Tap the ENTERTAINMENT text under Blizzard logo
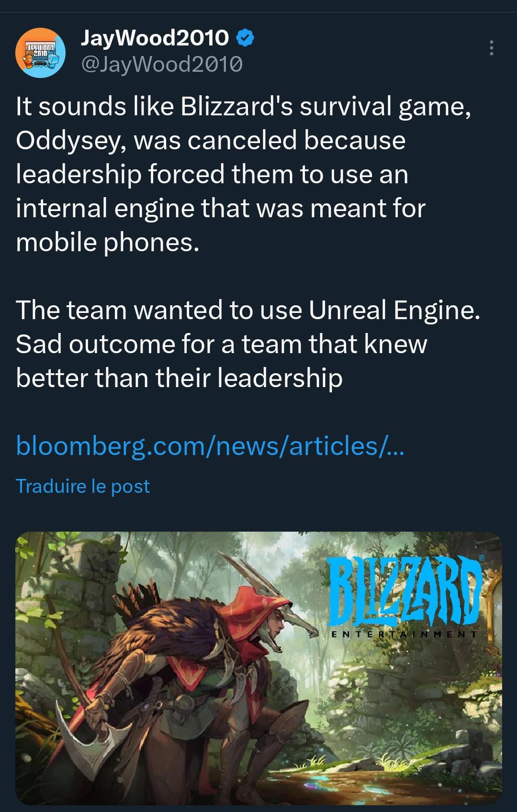The height and width of the screenshot is (812, 517). [404, 634]
